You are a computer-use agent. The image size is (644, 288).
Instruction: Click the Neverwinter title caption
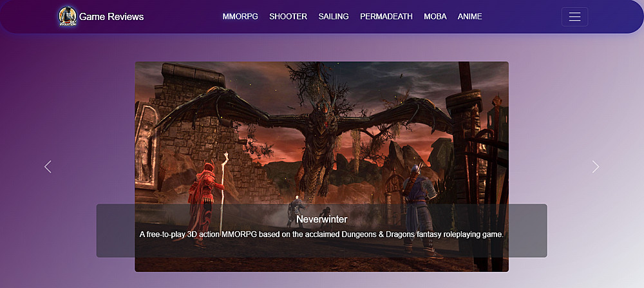pyautogui.click(x=322, y=220)
